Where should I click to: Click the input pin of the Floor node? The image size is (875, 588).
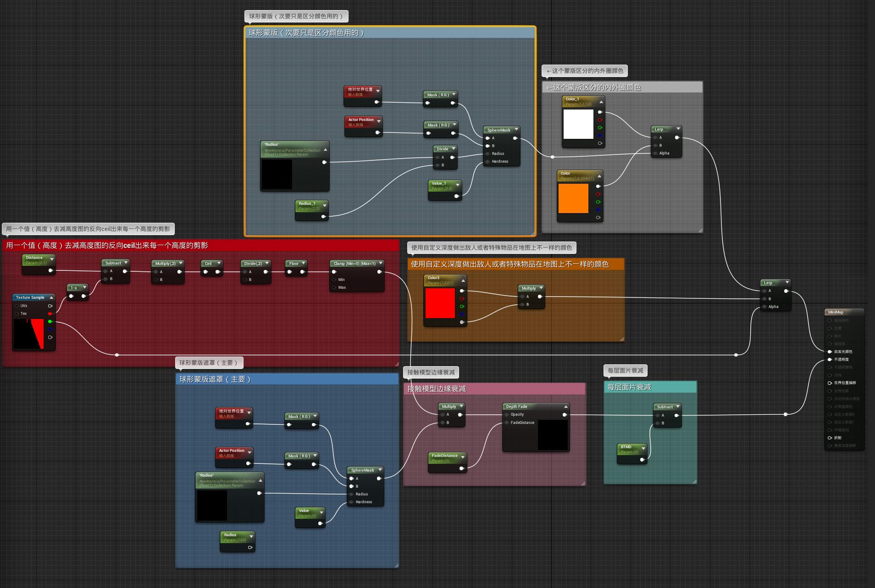289,272
